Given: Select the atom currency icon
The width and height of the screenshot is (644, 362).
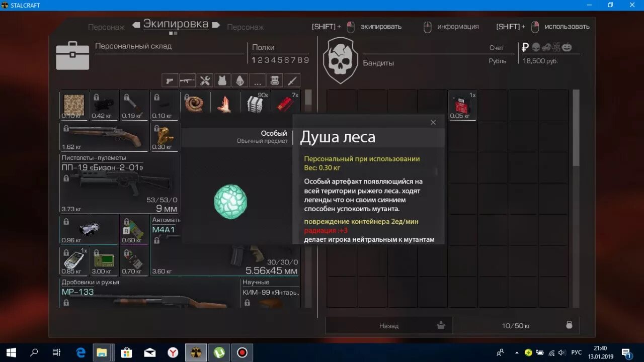Looking at the screenshot, I should coord(556,47).
